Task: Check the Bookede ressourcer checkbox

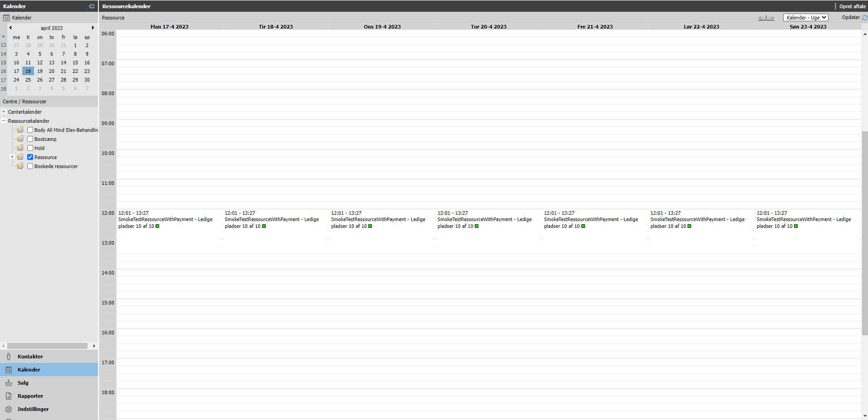Action: pos(30,166)
